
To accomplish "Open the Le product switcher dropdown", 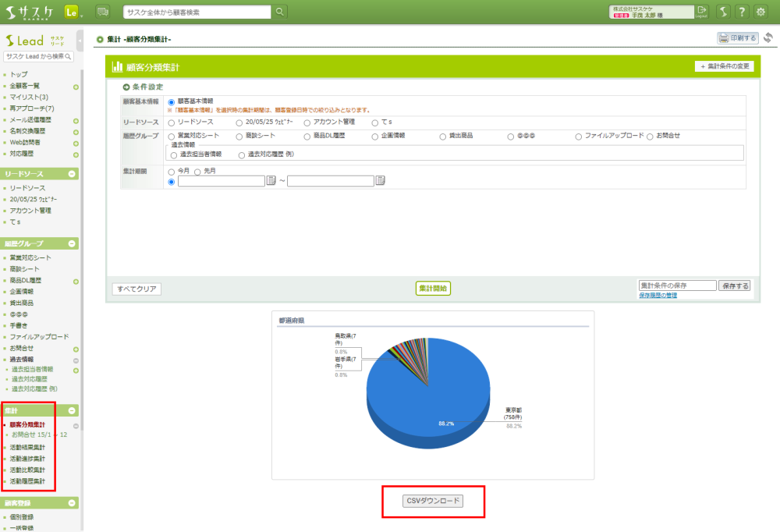I will tap(73, 12).
